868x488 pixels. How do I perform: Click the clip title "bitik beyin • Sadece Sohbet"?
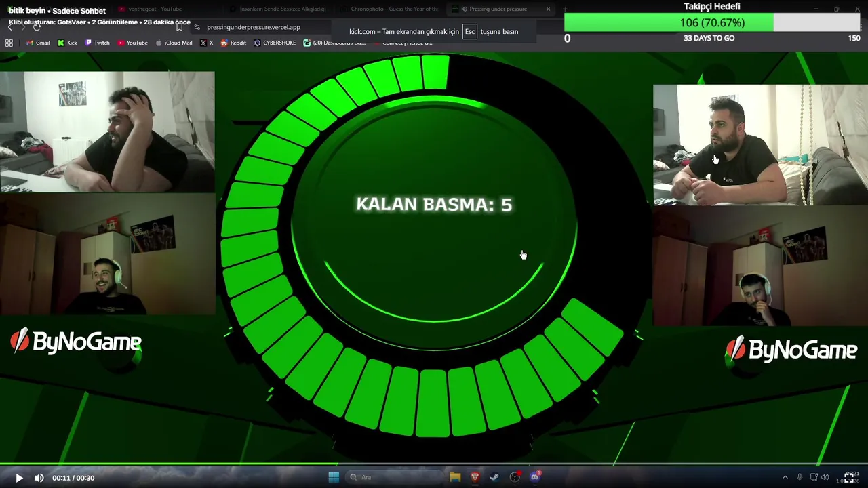click(57, 11)
